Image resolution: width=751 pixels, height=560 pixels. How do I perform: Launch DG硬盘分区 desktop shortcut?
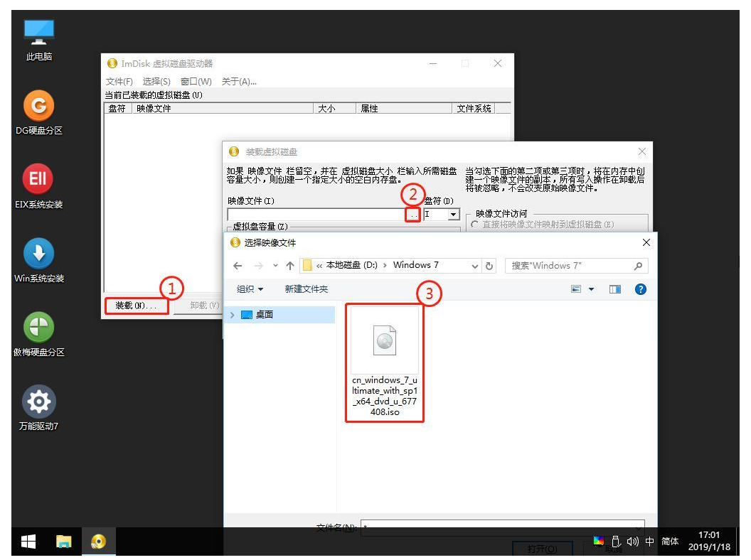39,113
